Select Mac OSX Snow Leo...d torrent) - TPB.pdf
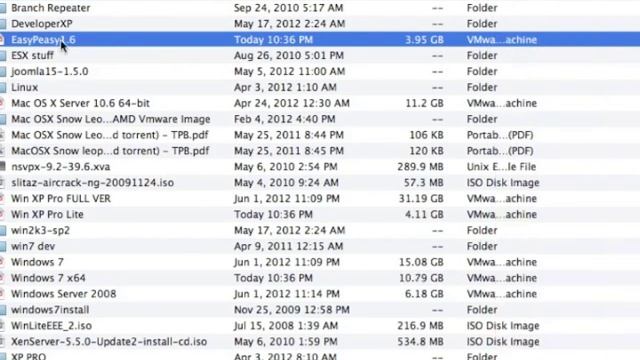 pyautogui.click(x=110, y=135)
